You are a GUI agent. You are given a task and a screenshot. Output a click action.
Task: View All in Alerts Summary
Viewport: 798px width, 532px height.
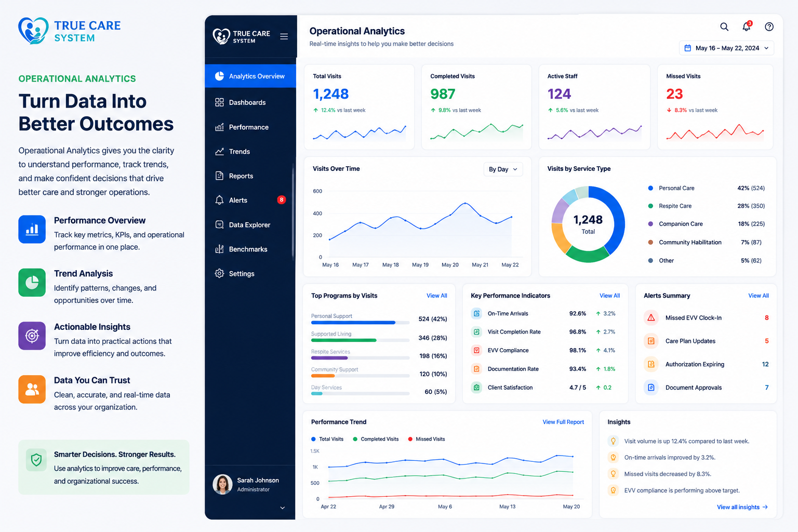tap(759, 296)
